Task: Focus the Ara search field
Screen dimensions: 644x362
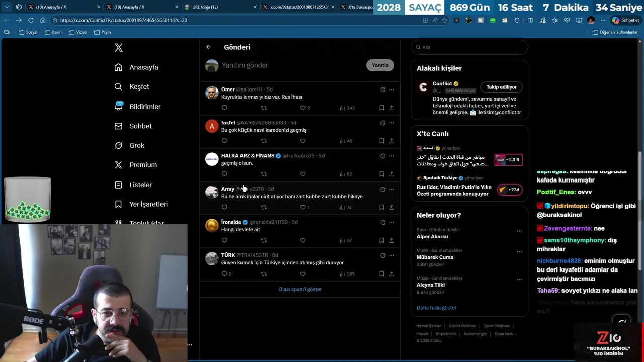Action: click(x=469, y=47)
